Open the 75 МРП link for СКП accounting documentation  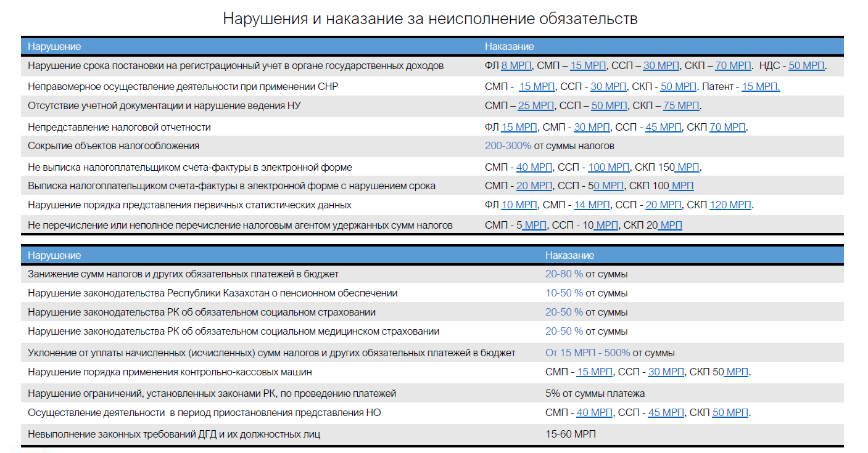[681, 106]
